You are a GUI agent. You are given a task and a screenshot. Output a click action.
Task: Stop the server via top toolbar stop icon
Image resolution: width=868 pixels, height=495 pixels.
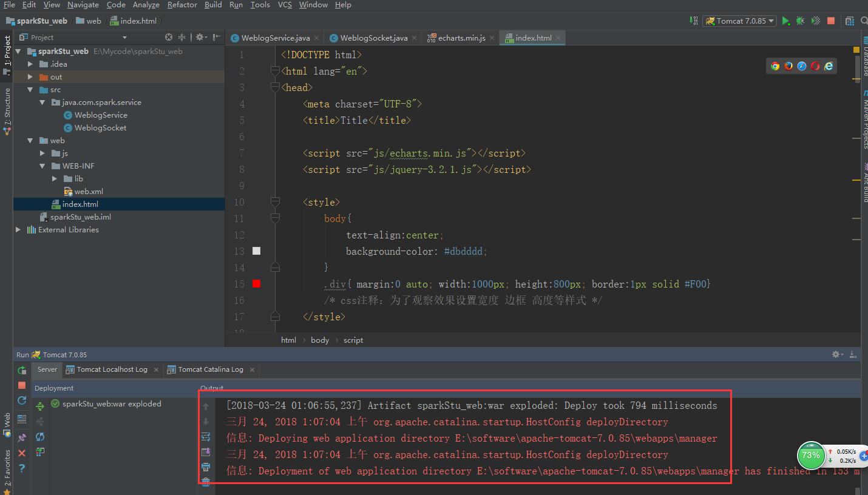tap(831, 21)
